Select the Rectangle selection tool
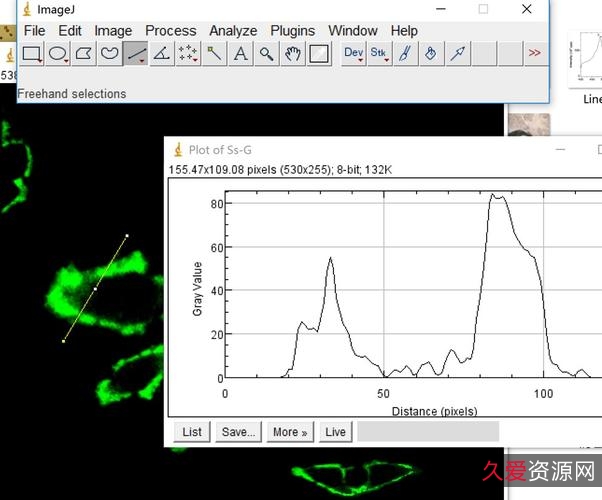 coord(32,54)
